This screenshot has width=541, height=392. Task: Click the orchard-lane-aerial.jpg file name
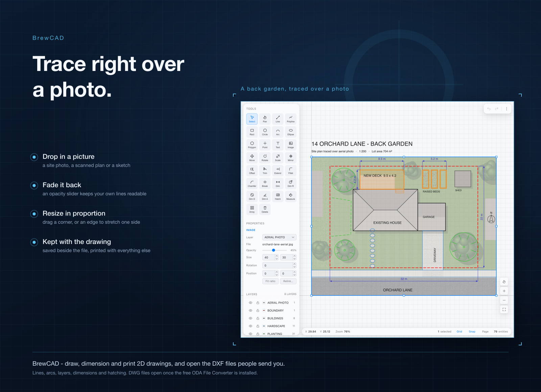click(278, 244)
